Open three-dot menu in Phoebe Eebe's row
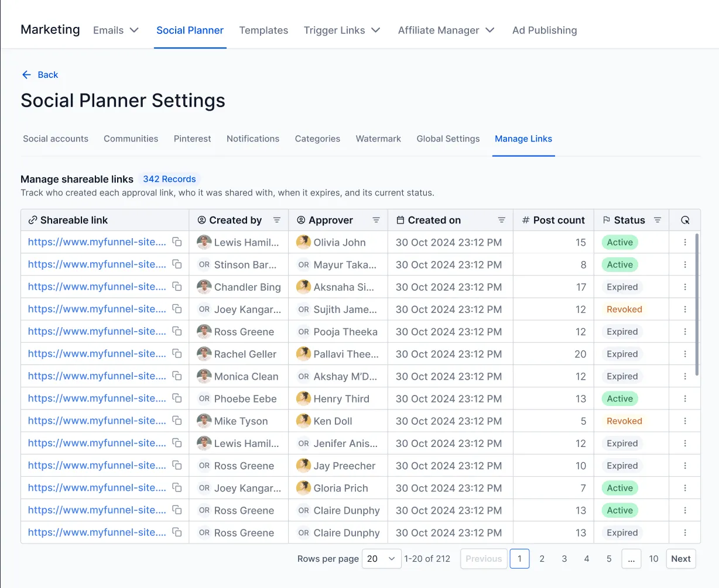The width and height of the screenshot is (719, 588). pos(685,399)
